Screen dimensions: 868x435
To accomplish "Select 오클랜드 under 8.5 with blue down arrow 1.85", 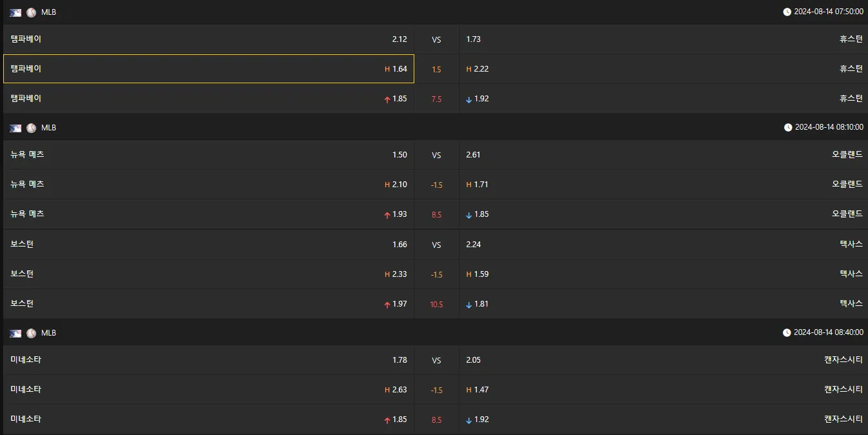I will tap(663, 214).
